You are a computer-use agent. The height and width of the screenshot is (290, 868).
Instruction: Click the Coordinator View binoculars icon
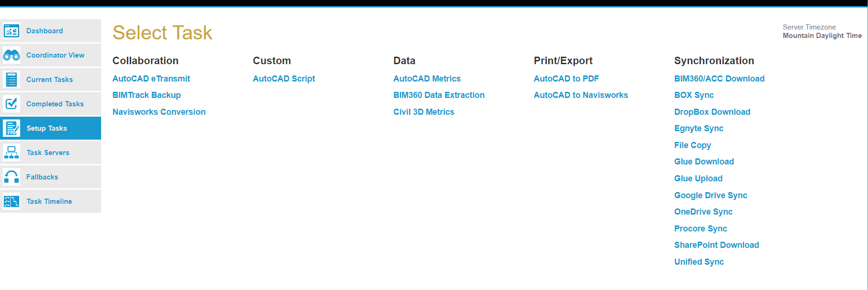[11, 55]
